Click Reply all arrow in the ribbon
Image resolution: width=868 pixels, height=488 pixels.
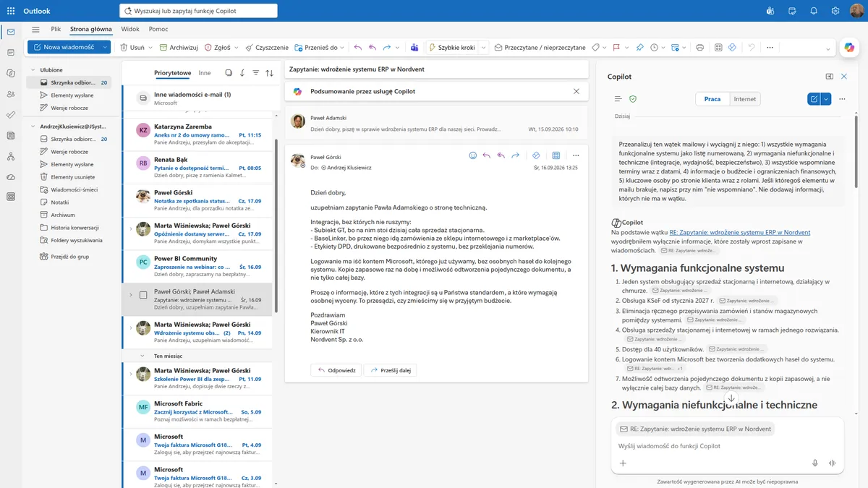pyautogui.click(x=372, y=47)
